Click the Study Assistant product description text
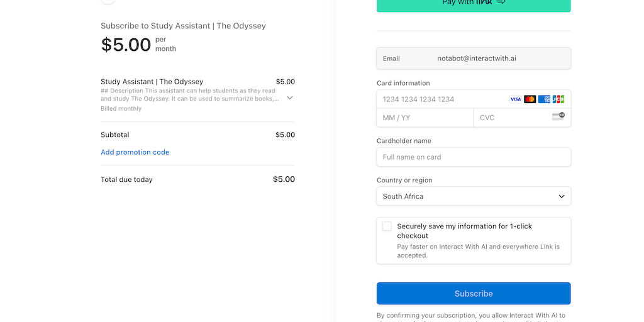This screenshot has height=322, width=644. (189, 95)
